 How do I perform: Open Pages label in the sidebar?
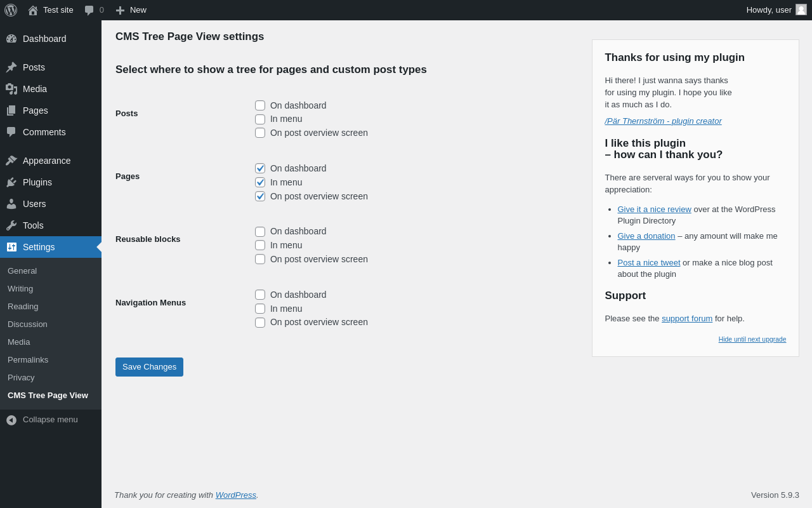click(36, 110)
